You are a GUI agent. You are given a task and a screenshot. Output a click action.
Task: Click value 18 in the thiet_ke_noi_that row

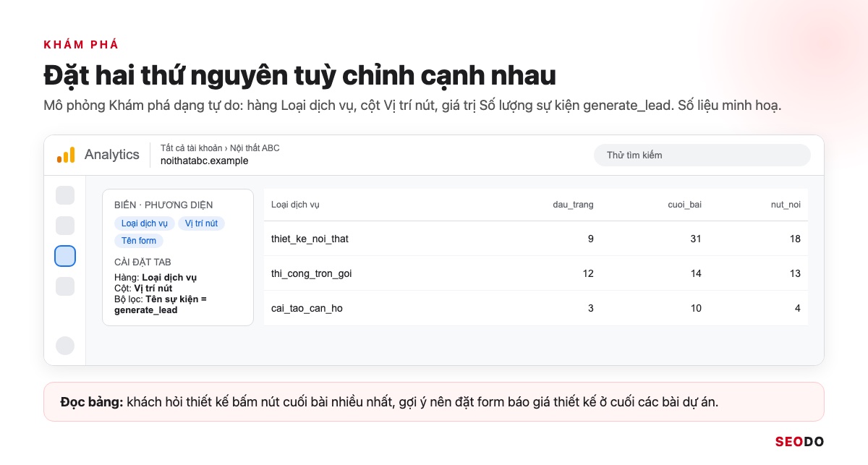pos(795,239)
